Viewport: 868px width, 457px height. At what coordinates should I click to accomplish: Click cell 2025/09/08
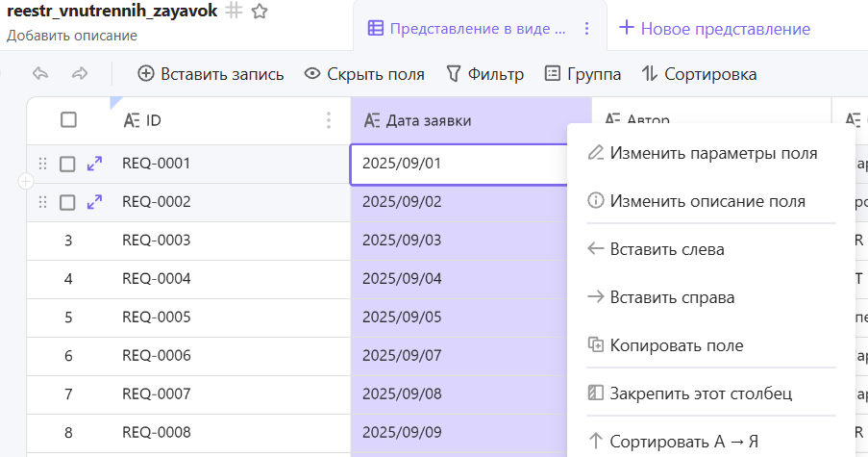[x=459, y=394]
